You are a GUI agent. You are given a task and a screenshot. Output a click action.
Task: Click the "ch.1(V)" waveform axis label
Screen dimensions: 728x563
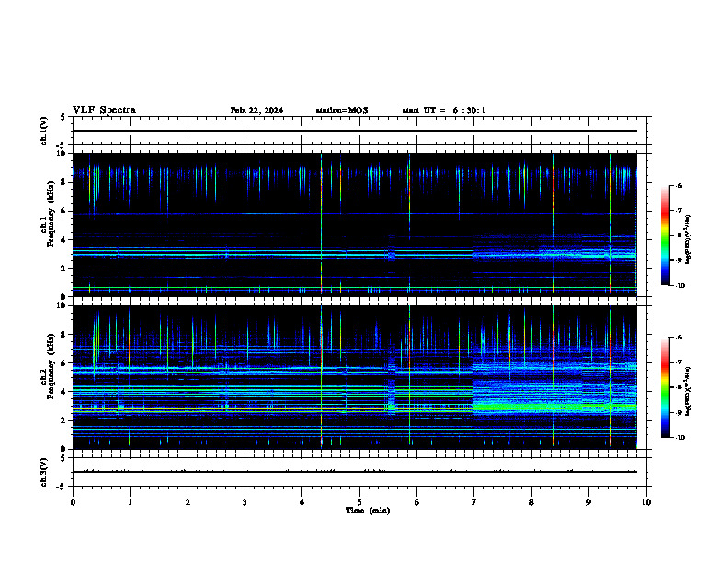(x=43, y=131)
